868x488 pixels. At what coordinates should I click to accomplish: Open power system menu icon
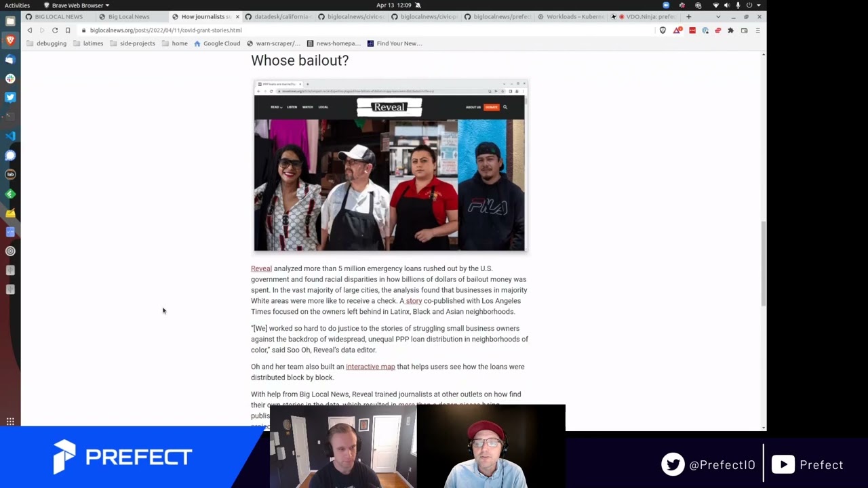749,5
